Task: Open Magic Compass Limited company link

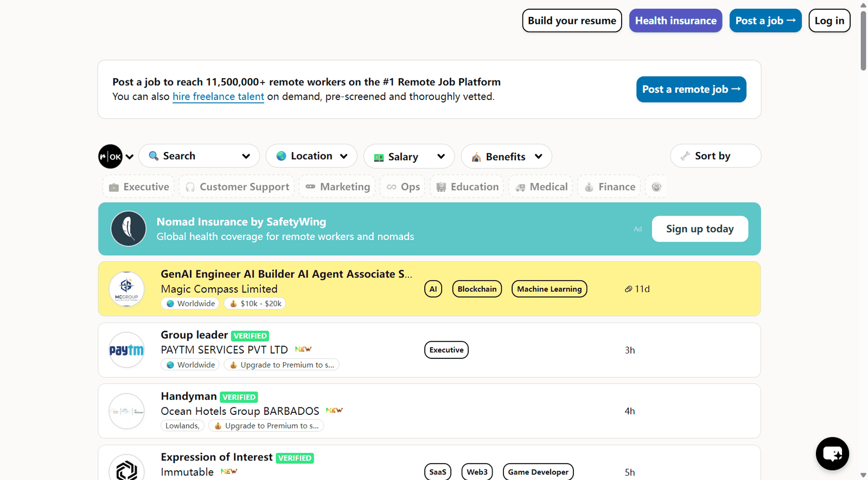Action: click(219, 289)
